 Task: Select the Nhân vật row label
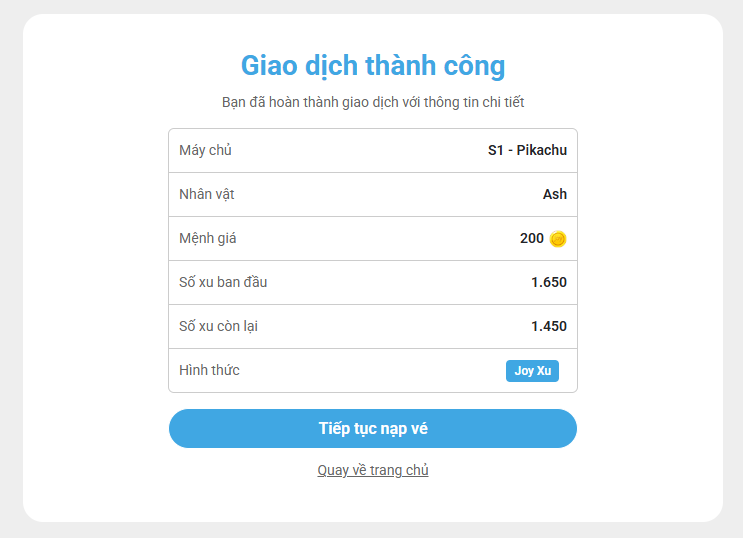pyautogui.click(x=207, y=194)
